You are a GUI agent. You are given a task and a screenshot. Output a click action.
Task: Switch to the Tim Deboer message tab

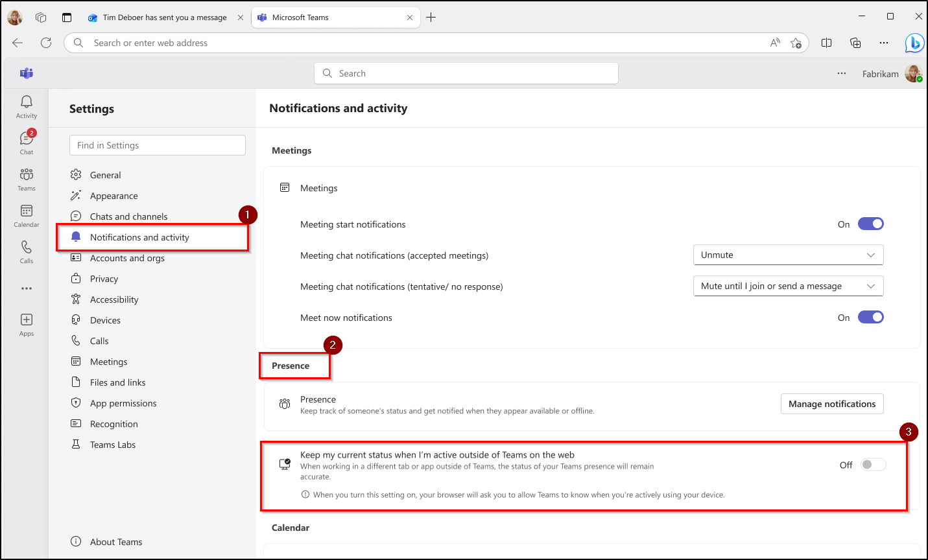(x=165, y=17)
